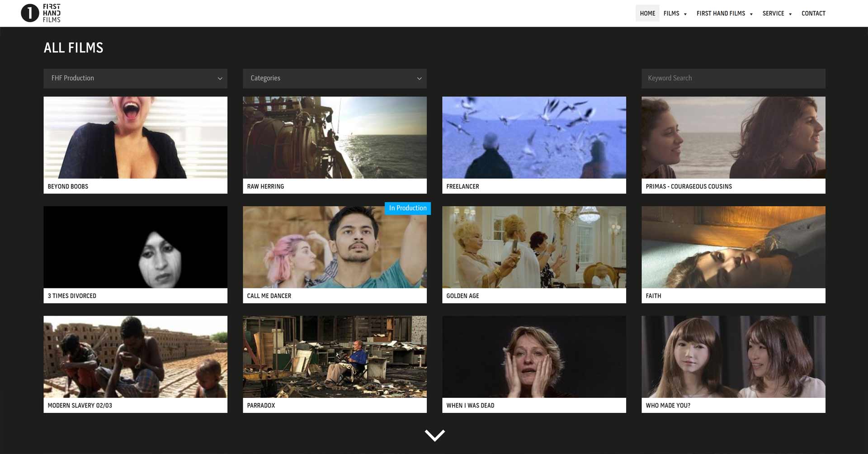Click the PARRADOX title link
The height and width of the screenshot is (454, 868).
click(261, 406)
